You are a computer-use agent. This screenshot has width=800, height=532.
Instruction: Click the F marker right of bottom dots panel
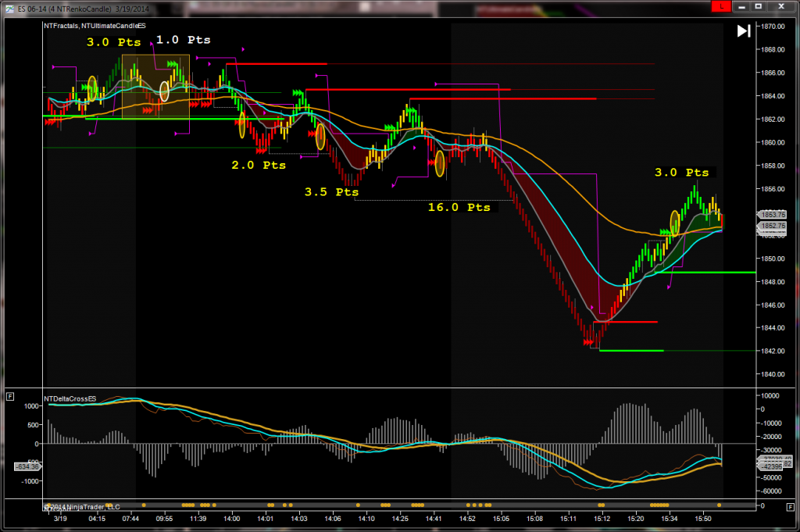(x=791, y=506)
